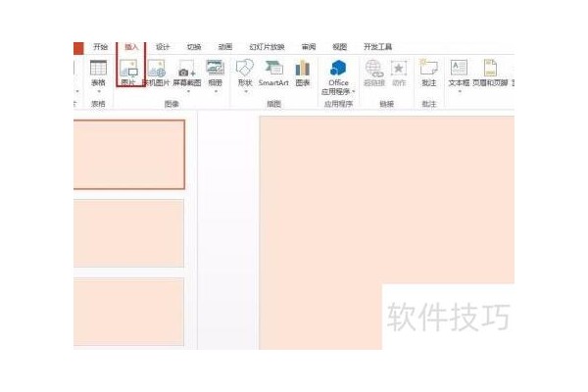Insert a picture using the 图片 icon
Image resolution: width=588 pixels, height=392 pixels.
(129, 69)
